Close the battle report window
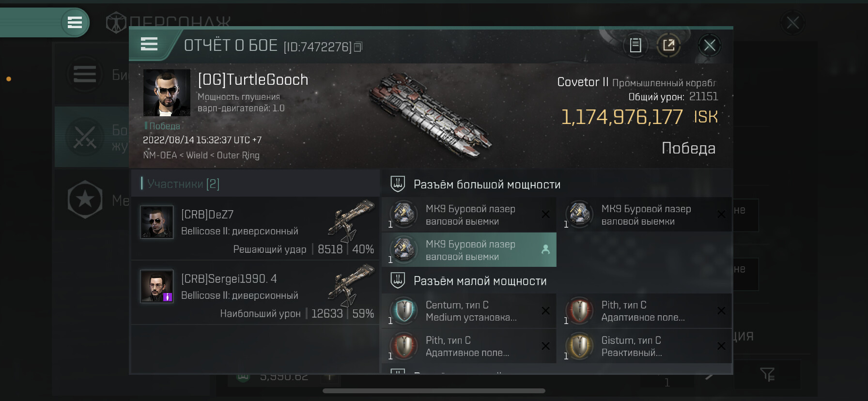The width and height of the screenshot is (868, 401). [x=710, y=46]
